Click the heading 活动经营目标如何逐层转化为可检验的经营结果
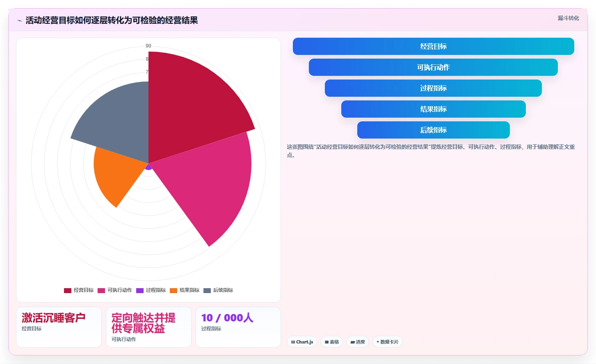 [x=112, y=20]
